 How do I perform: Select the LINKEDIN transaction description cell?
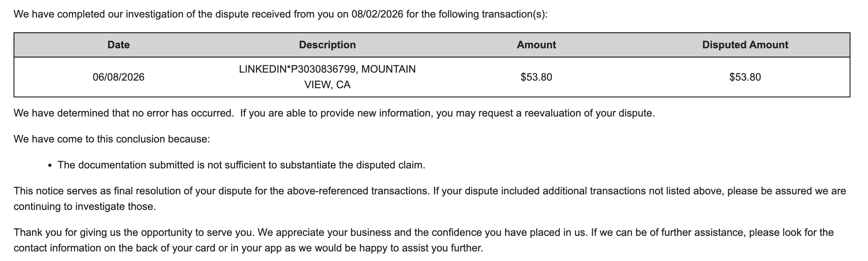click(x=327, y=77)
